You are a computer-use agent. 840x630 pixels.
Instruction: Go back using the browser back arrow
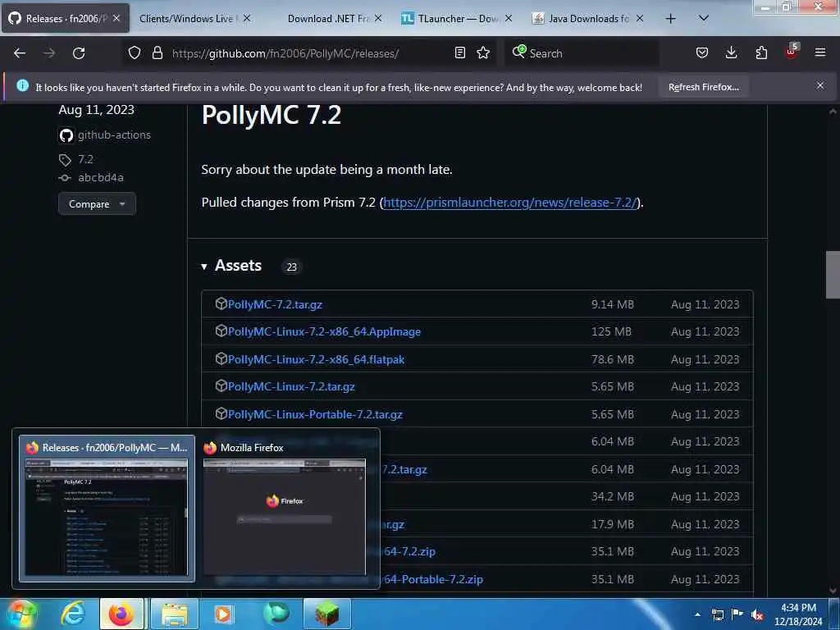[20, 53]
